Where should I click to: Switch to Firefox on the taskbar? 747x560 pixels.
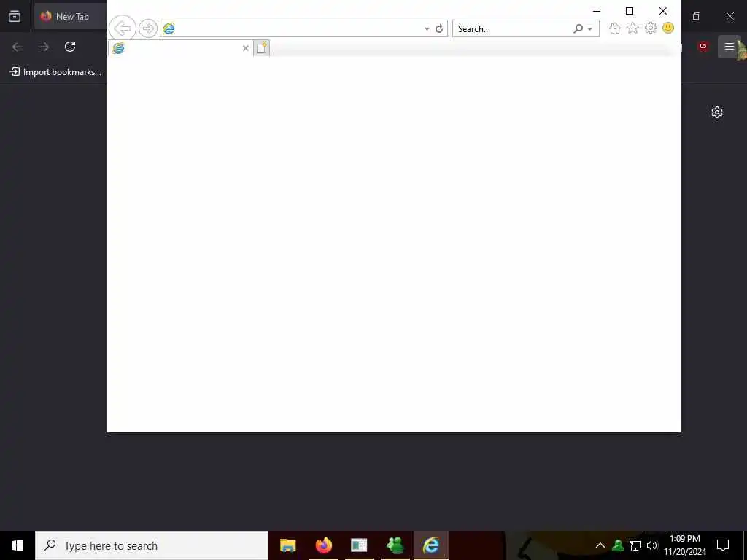coord(323,545)
